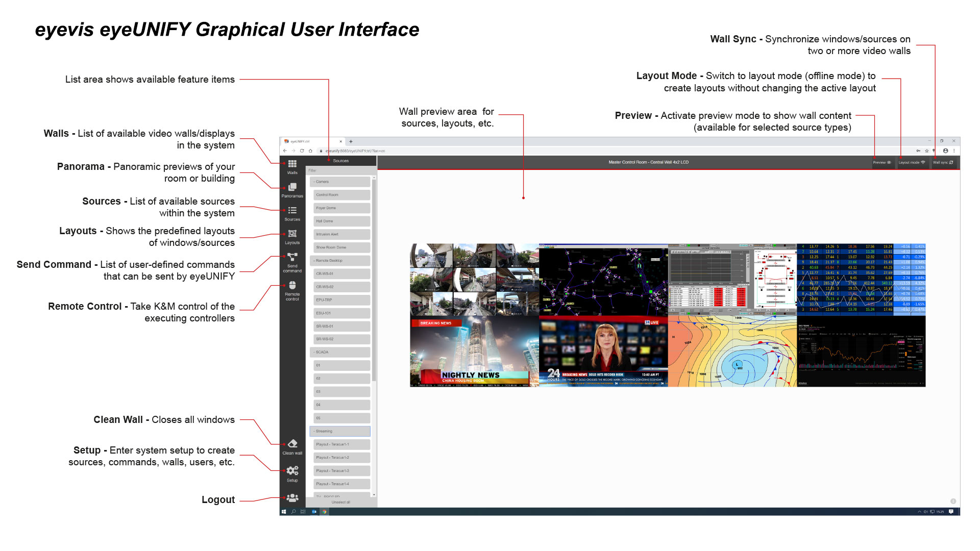Image resolution: width=980 pixels, height=551 pixels.
Task: Click the Chrome icon in taskbar
Action: (324, 512)
